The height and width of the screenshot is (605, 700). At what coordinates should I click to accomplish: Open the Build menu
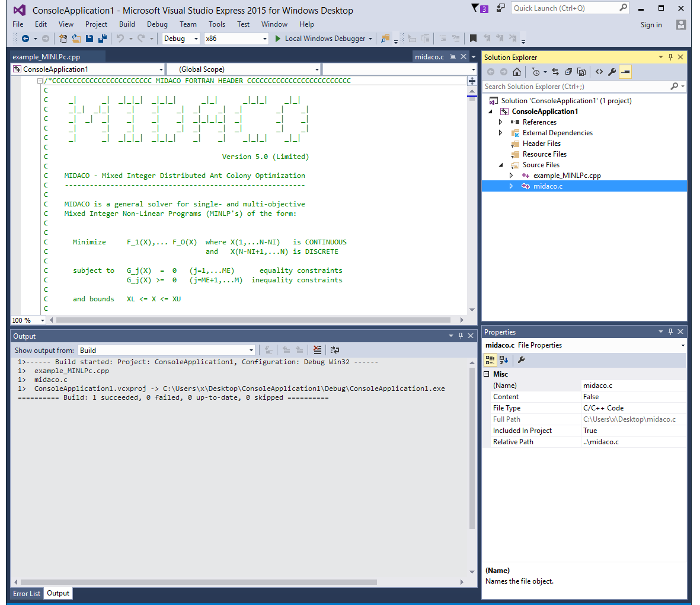coord(127,24)
